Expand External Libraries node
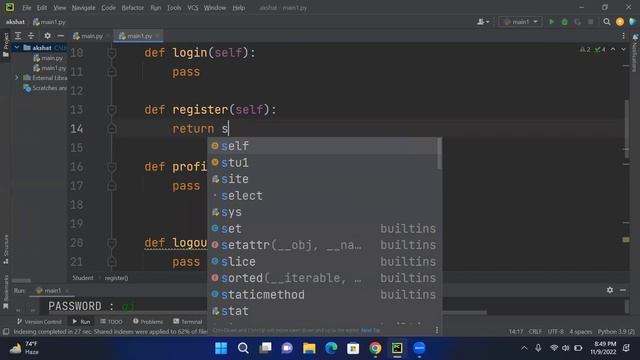Screen dimensions: 640x360 tap(17, 78)
